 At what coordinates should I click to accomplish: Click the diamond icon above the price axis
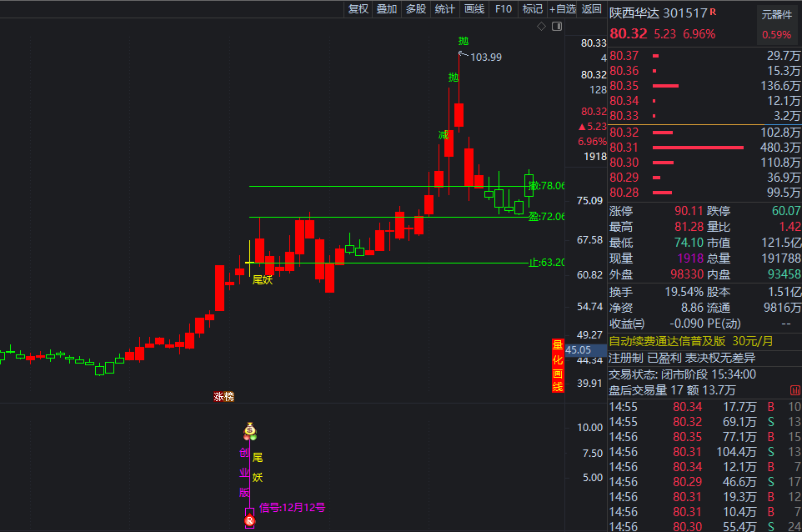click(x=541, y=27)
